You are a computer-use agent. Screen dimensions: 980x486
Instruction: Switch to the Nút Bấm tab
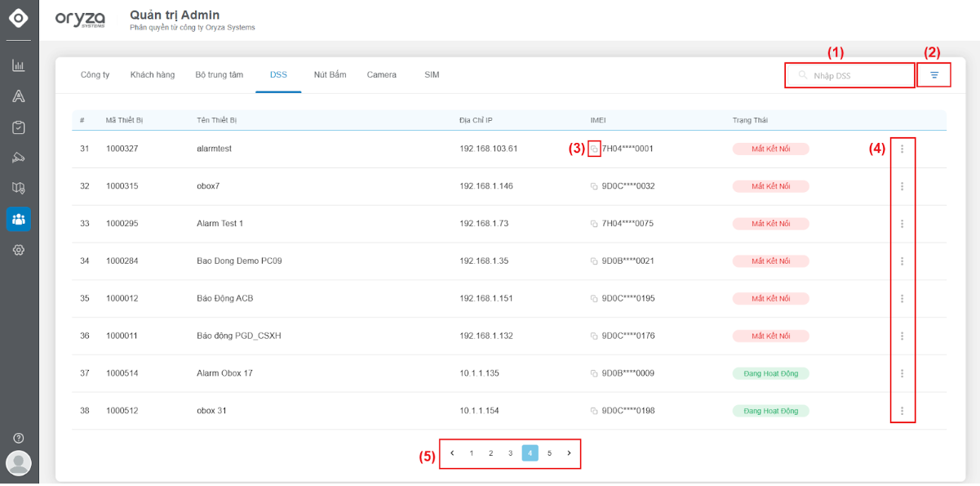[330, 75]
